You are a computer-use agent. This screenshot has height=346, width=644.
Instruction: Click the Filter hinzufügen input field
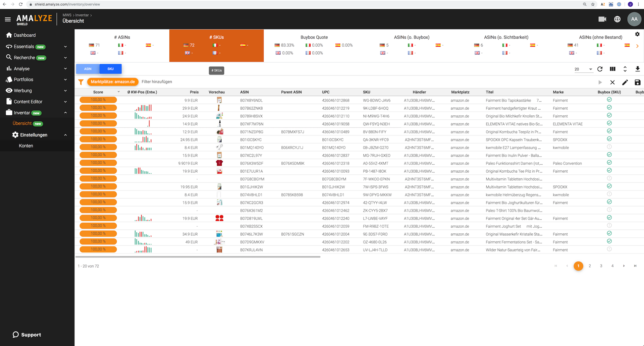pyautogui.click(x=157, y=82)
